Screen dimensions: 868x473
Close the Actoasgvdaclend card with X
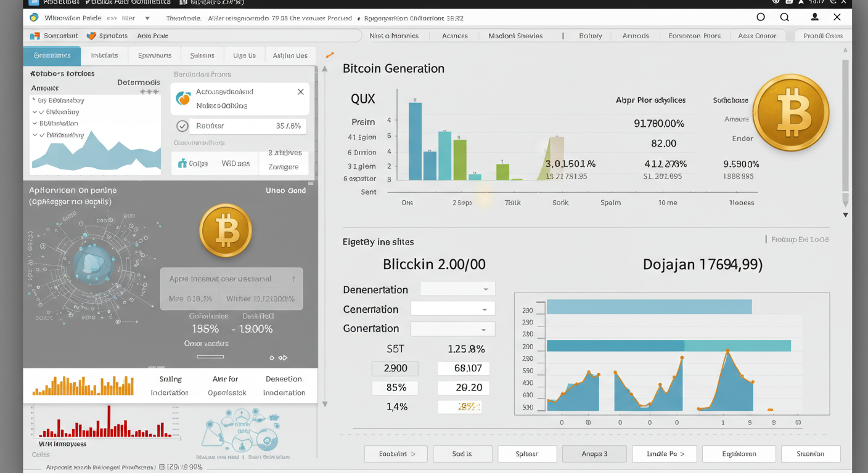coord(300,92)
